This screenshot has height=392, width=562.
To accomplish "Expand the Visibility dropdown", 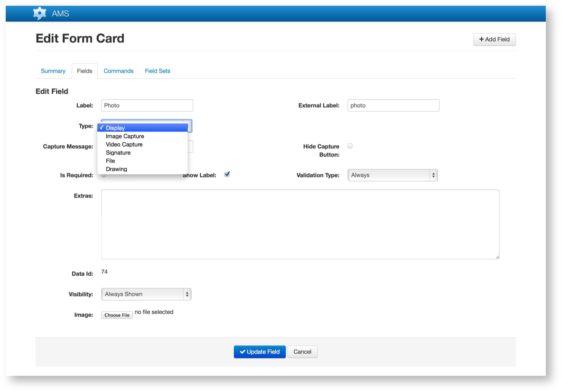I will pos(146,294).
